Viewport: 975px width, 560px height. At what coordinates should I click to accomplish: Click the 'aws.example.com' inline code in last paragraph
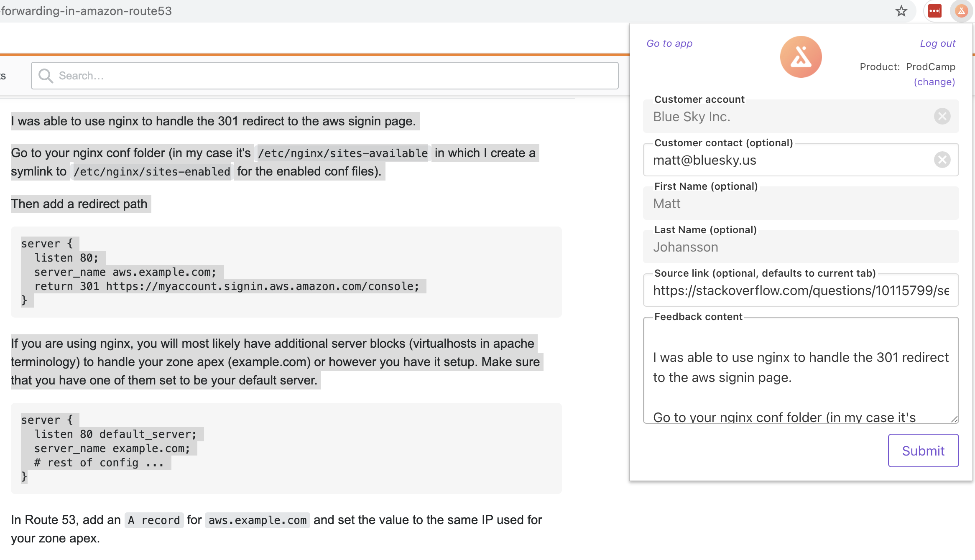pyautogui.click(x=258, y=520)
